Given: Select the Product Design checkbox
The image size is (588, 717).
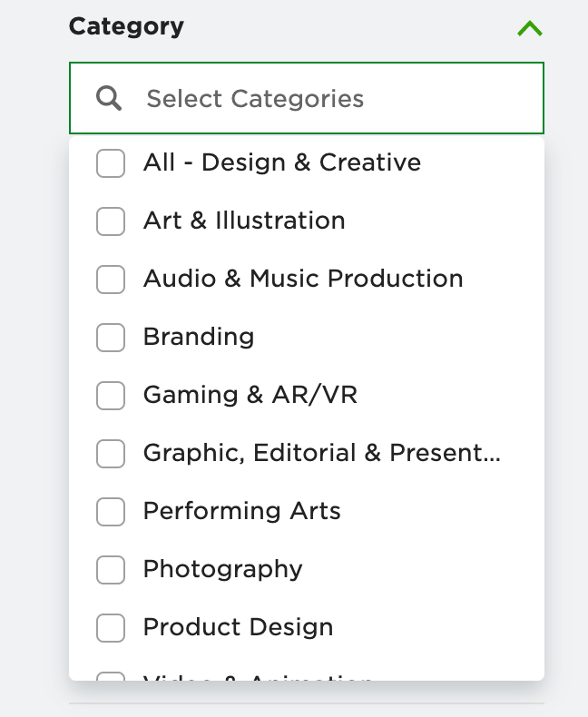Looking at the screenshot, I should coord(111,628).
